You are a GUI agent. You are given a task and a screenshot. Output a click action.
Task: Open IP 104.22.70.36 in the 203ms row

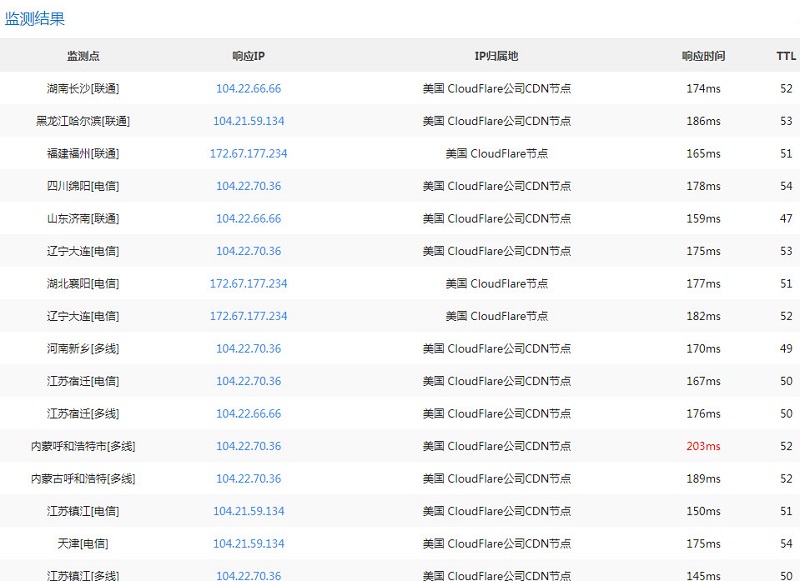(248, 446)
